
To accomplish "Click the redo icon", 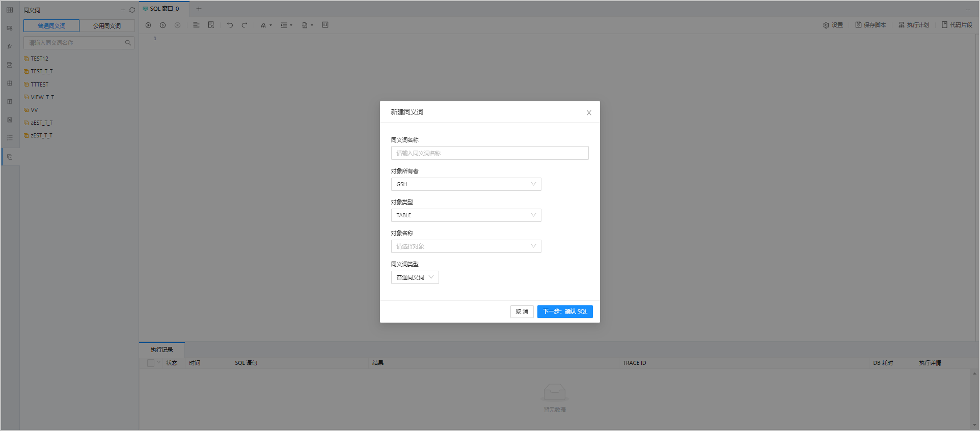I will (244, 25).
